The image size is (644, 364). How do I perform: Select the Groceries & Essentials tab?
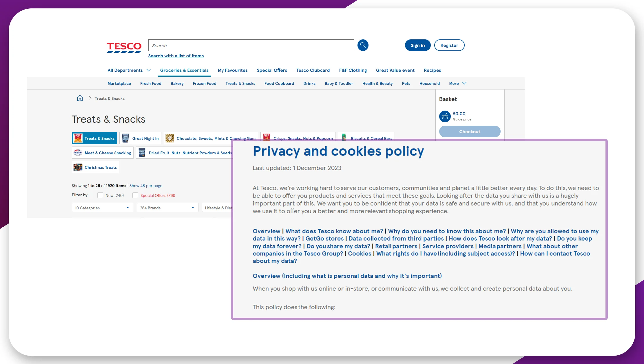[184, 70]
